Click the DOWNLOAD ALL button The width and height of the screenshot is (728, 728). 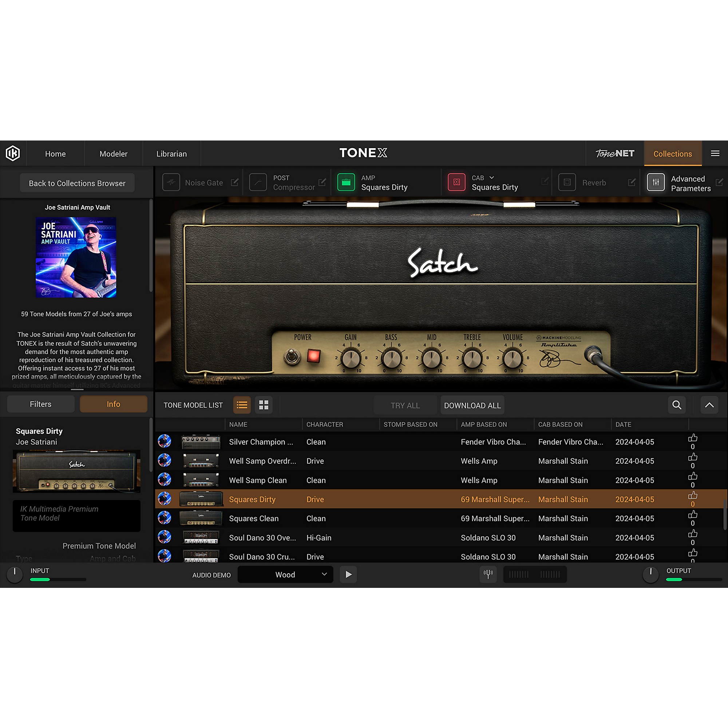click(472, 405)
